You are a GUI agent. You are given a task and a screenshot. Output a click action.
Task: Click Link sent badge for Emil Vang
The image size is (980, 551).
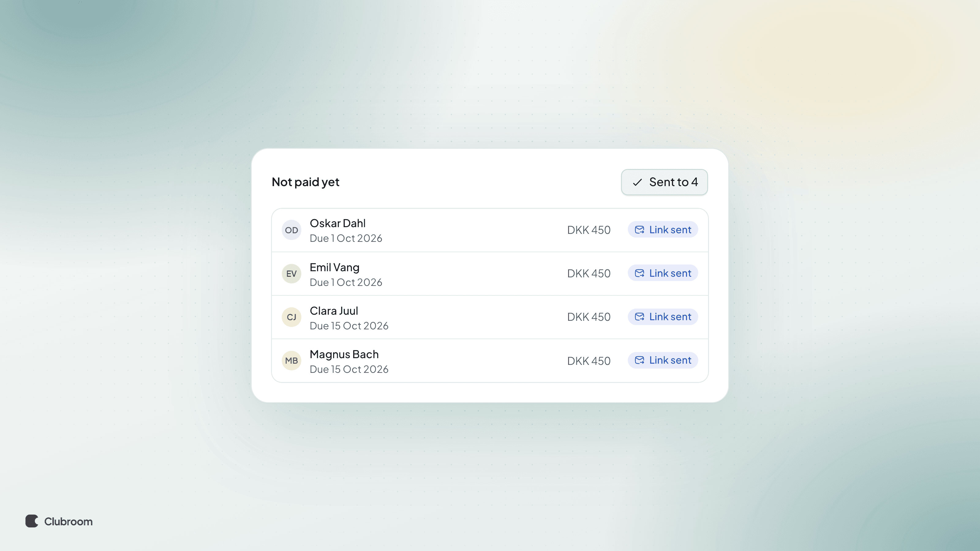point(663,273)
